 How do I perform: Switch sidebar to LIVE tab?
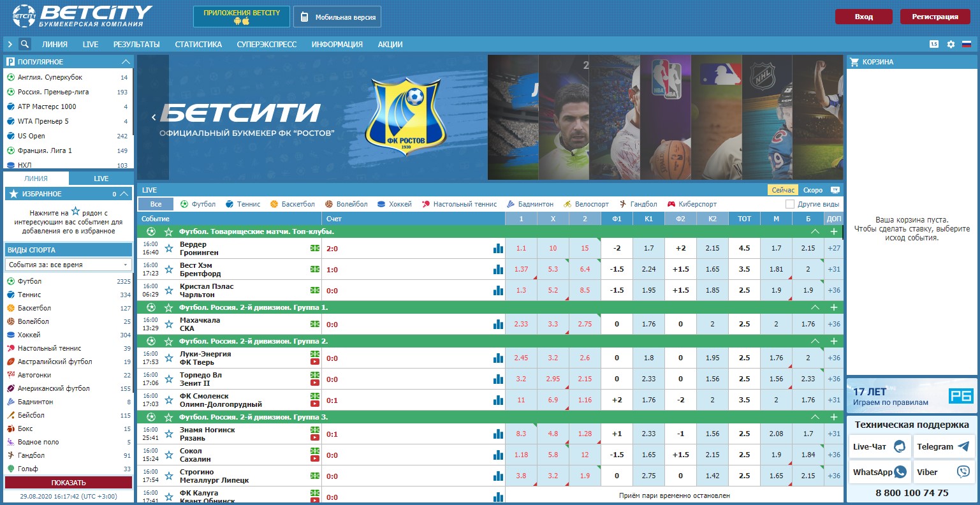101,179
